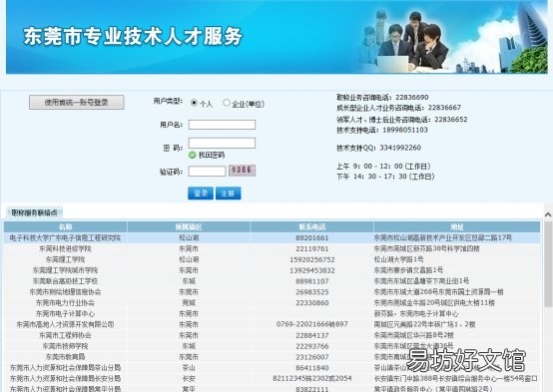553x392 pixels.
Task: Click the 莞城 district cell
Action: [189, 303]
